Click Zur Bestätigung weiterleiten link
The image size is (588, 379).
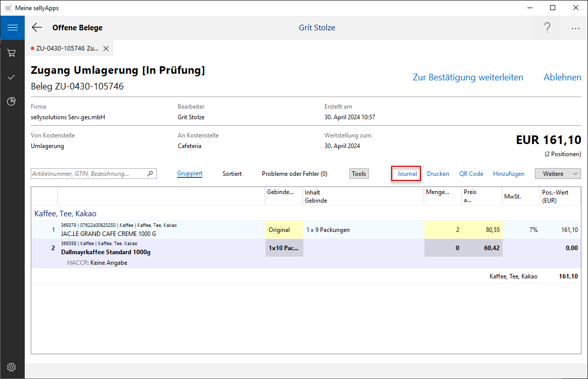[x=468, y=77]
